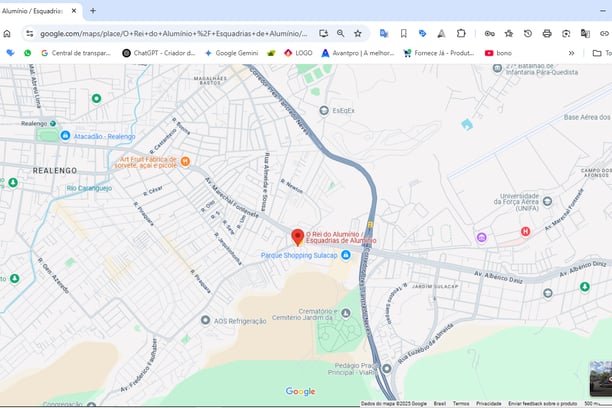Click the Termos link in map footer
The width and height of the screenshot is (612, 408).
(461, 403)
